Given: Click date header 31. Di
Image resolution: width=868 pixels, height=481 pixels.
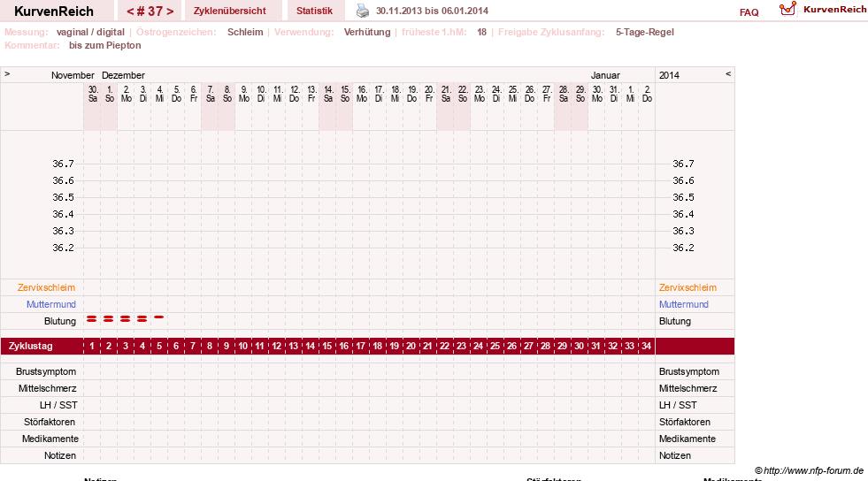Looking at the screenshot, I should click(613, 94).
